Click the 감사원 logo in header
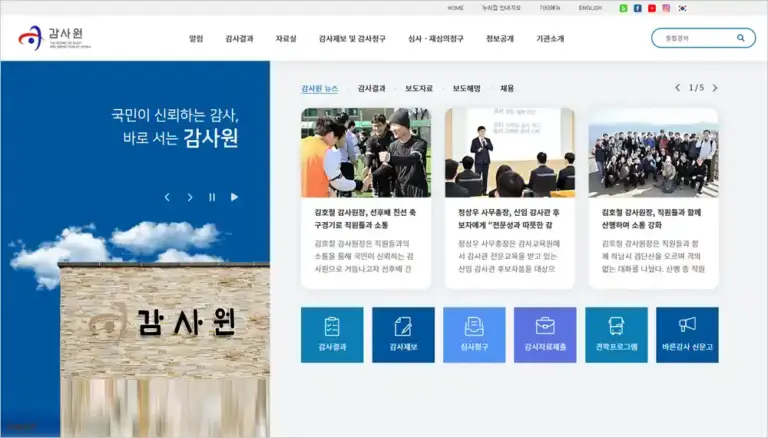768x438 pixels. coord(54,38)
